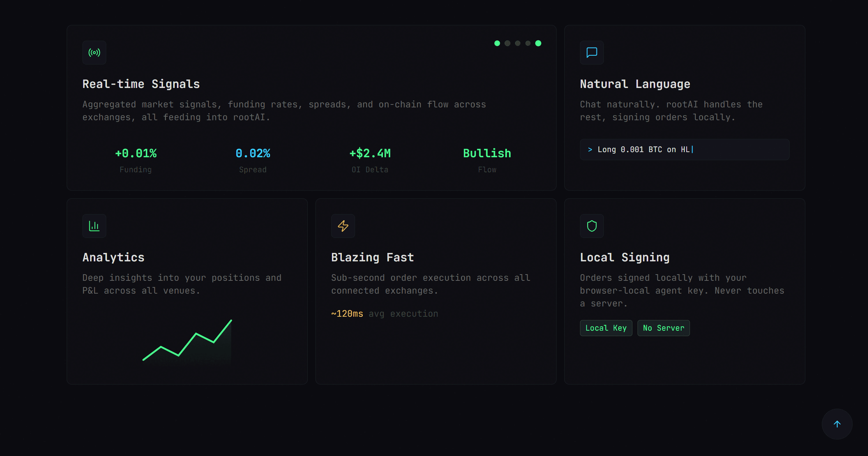Click the 0.02% Spread value

(253, 153)
